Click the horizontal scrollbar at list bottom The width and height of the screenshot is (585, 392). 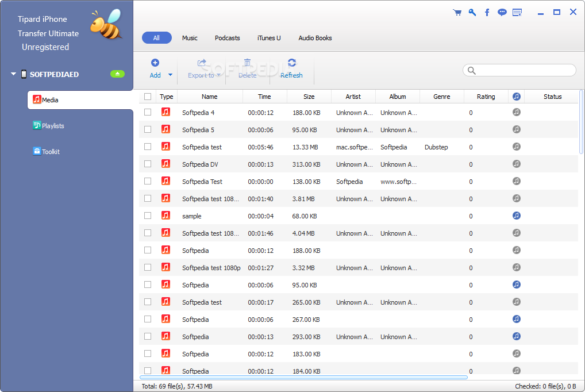(x=303, y=378)
